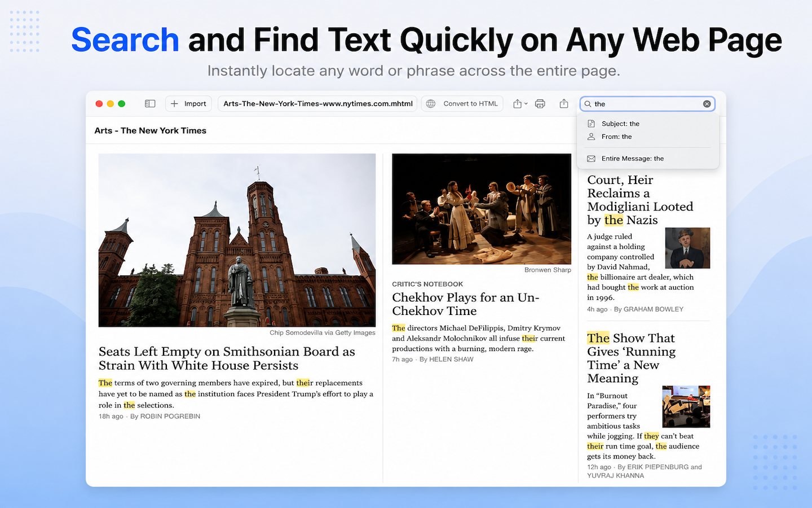The image size is (812, 508).
Task: Open the Chekhov stage performance photo
Action: [x=482, y=209]
